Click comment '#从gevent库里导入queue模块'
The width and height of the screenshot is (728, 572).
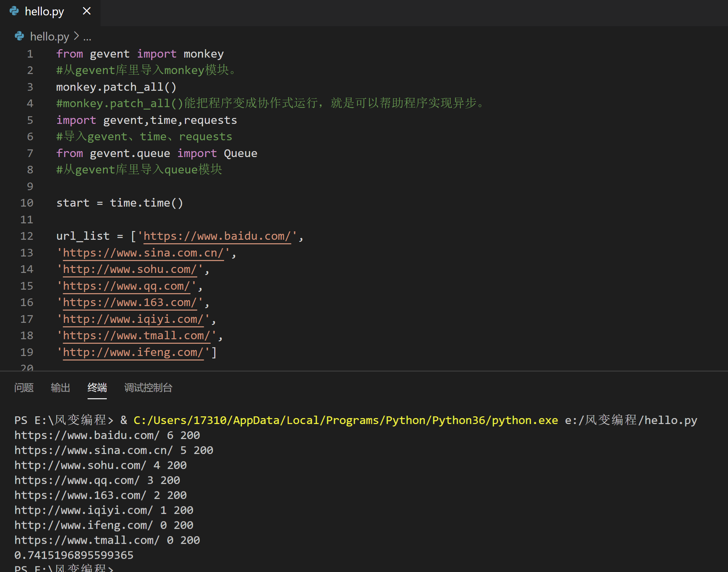[x=139, y=170]
